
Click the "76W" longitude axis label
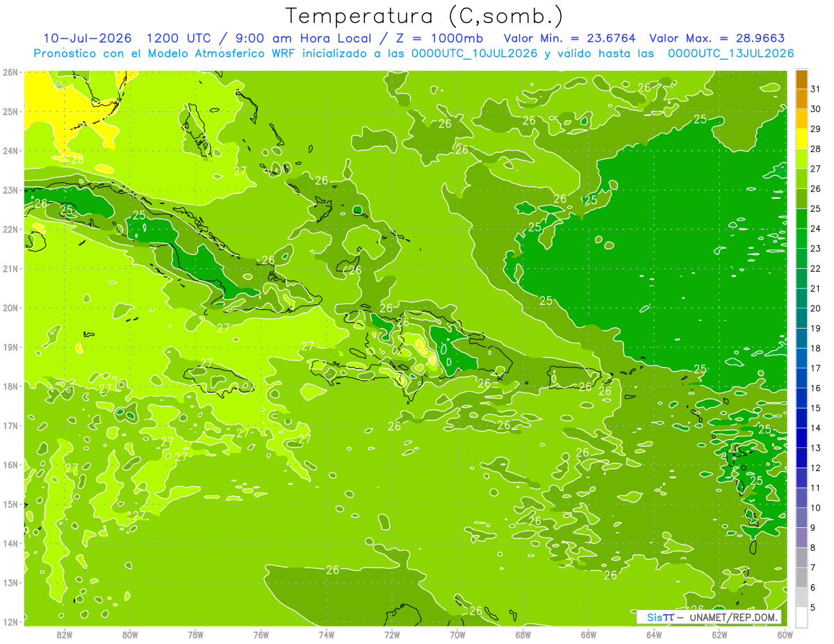261,634
